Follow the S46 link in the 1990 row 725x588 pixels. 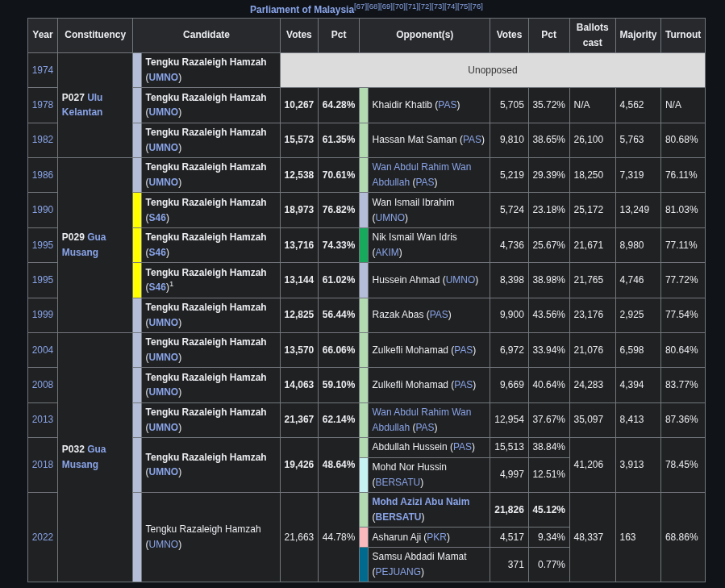157,218
